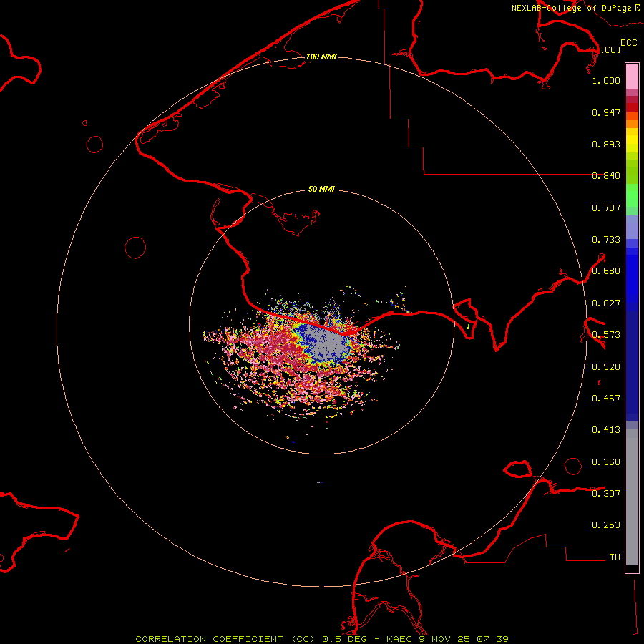
Task: Select the 0.680 legend value
Action: [x=606, y=271]
